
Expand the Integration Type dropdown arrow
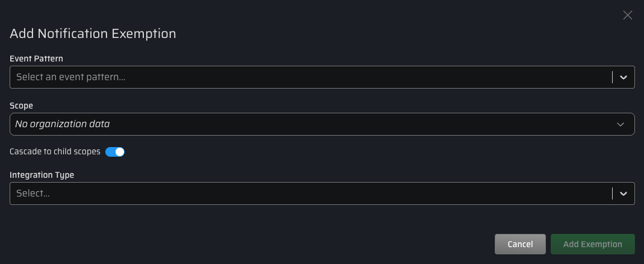(624, 193)
